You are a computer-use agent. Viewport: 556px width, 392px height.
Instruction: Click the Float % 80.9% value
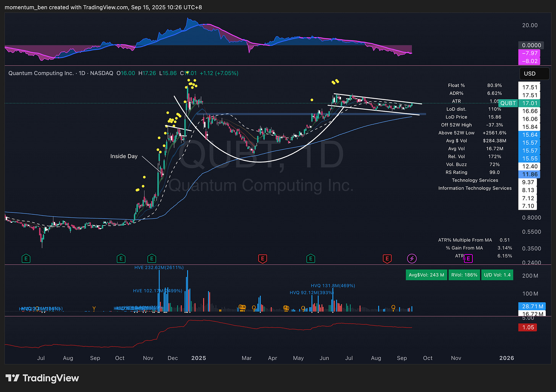495,85
